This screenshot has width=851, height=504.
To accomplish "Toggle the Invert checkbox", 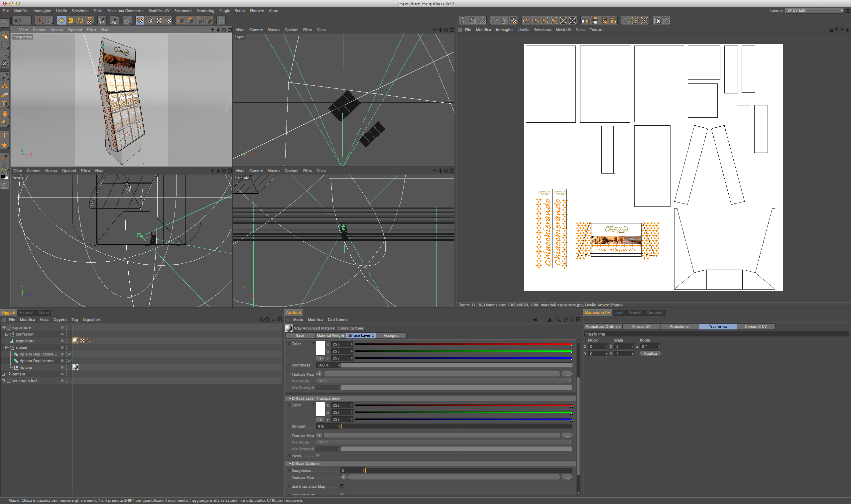I will pyautogui.click(x=318, y=455).
